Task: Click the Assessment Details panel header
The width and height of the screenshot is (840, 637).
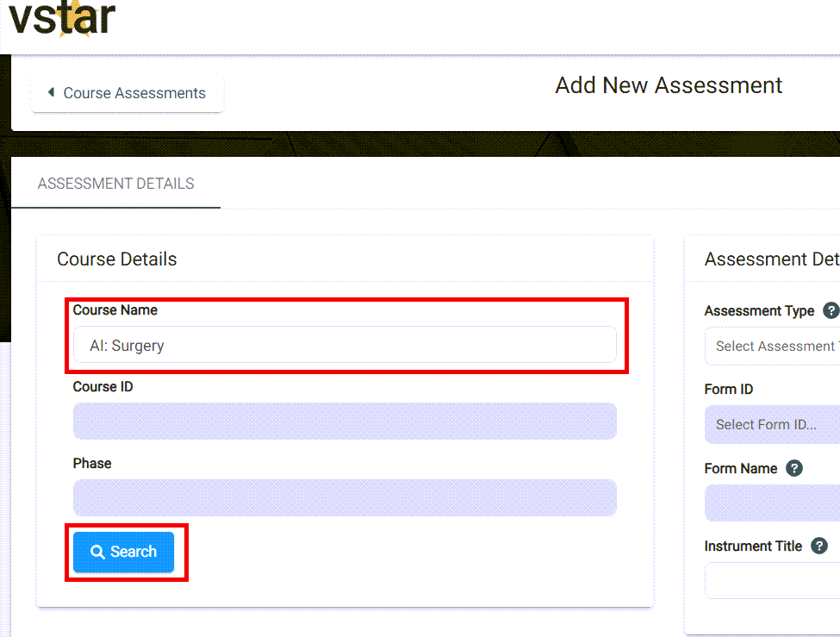Action: [x=771, y=259]
